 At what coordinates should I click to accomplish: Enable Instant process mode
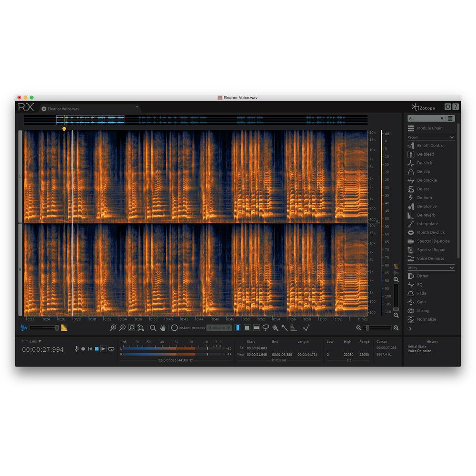coord(175,328)
